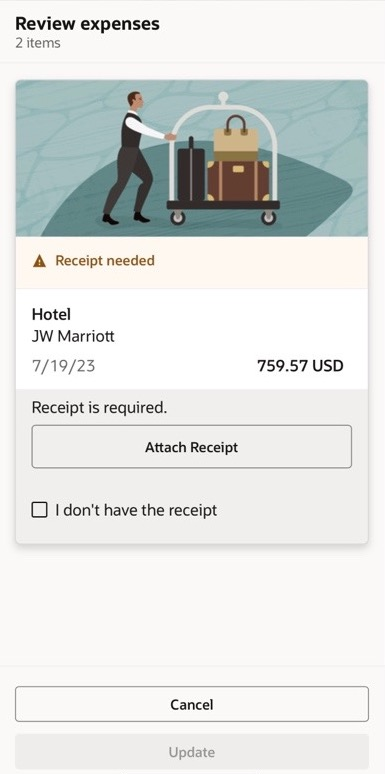Click the JW Marriott merchant name
This screenshot has height=774, width=385.
click(73, 337)
